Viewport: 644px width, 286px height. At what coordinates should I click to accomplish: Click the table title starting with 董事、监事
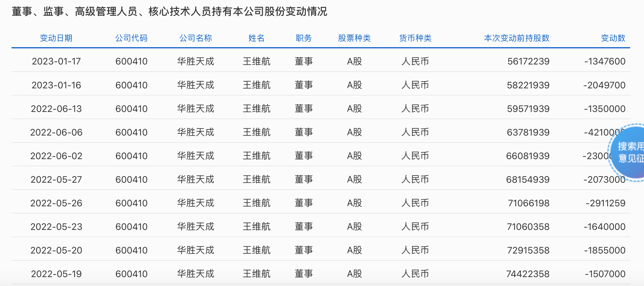point(169,12)
